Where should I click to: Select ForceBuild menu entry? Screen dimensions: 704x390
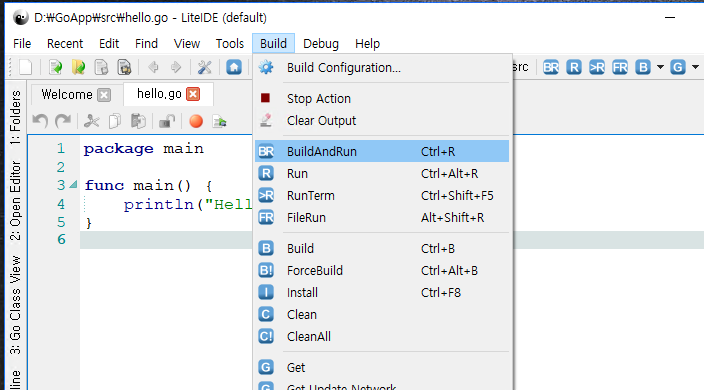tap(382, 271)
